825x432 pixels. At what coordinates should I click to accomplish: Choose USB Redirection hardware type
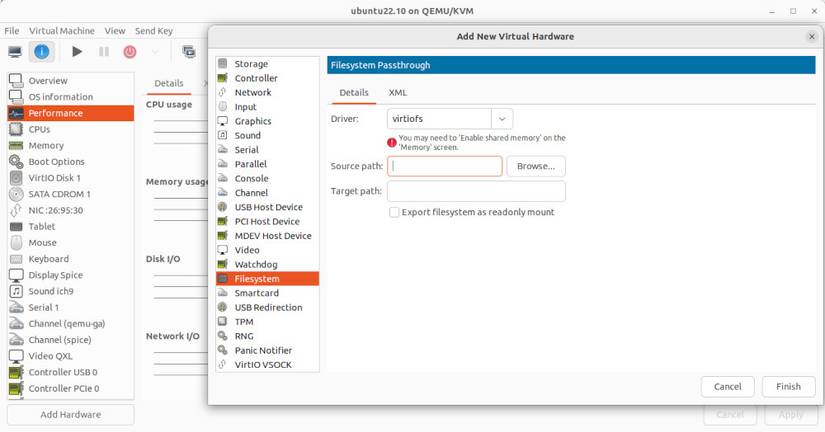pos(267,307)
